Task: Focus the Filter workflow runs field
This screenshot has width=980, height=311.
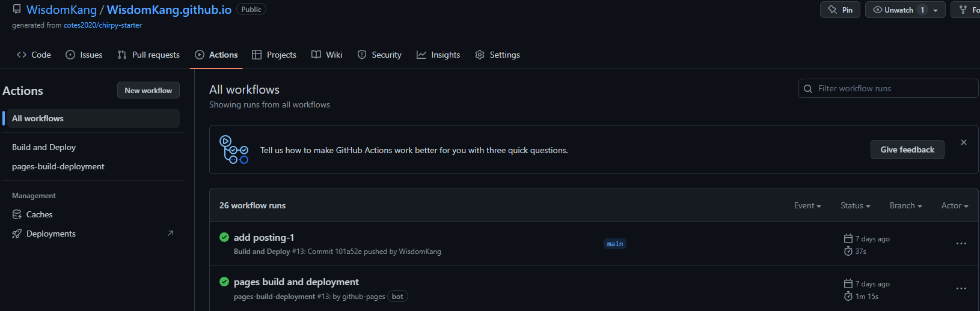Action: pyautogui.click(x=889, y=88)
